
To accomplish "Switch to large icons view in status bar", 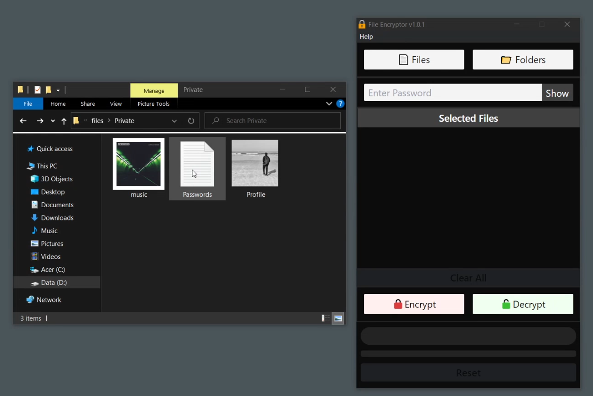I will (x=338, y=318).
